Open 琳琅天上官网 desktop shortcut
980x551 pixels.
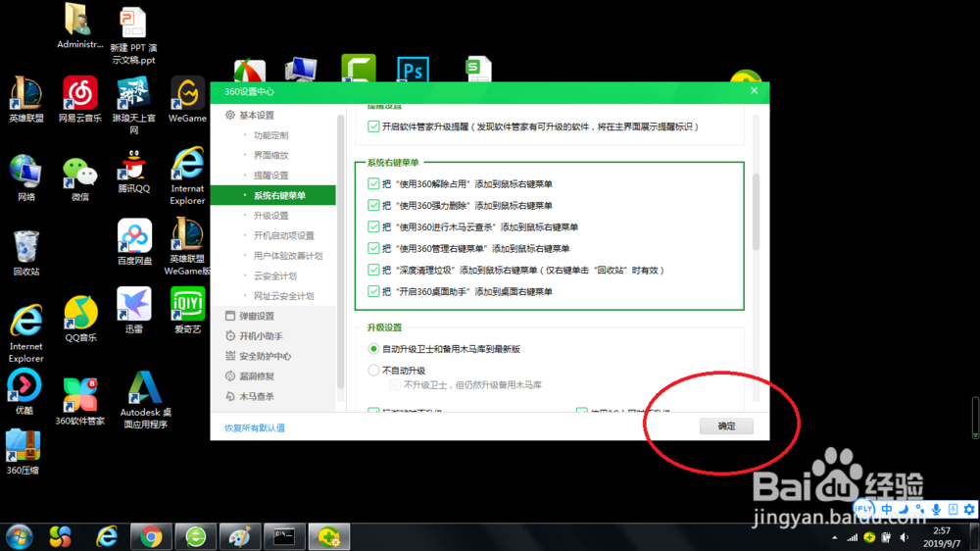[x=133, y=105]
